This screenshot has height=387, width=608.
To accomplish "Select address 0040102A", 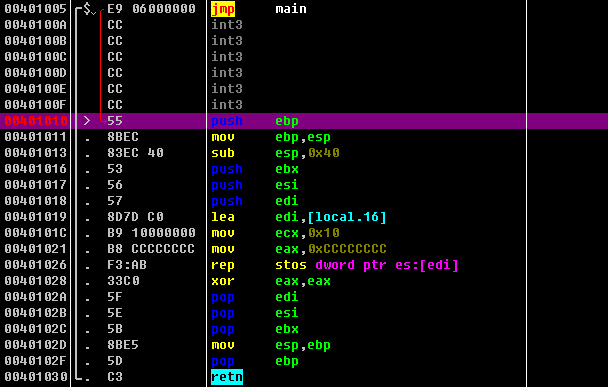I will 36,296.
